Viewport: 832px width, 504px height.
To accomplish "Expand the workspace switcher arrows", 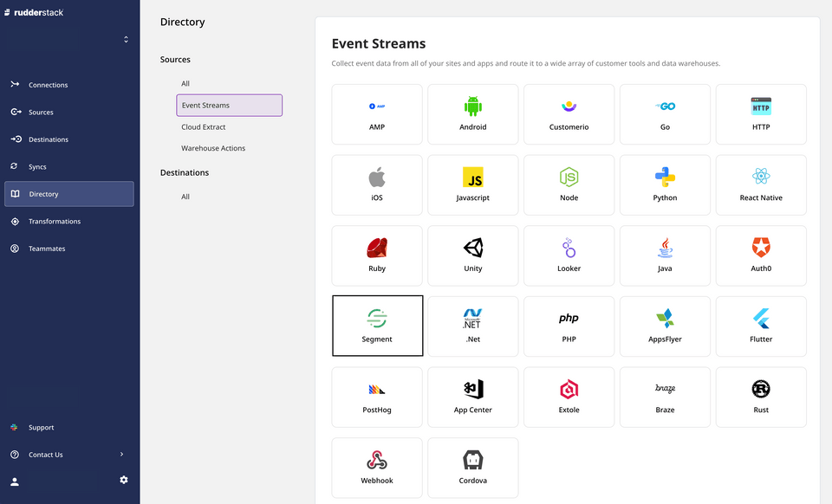I will click(x=126, y=40).
